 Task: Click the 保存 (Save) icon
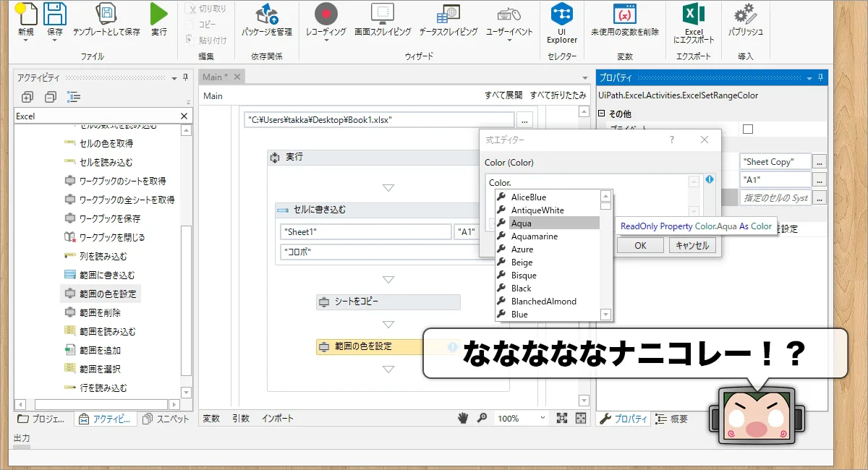pos(55,14)
